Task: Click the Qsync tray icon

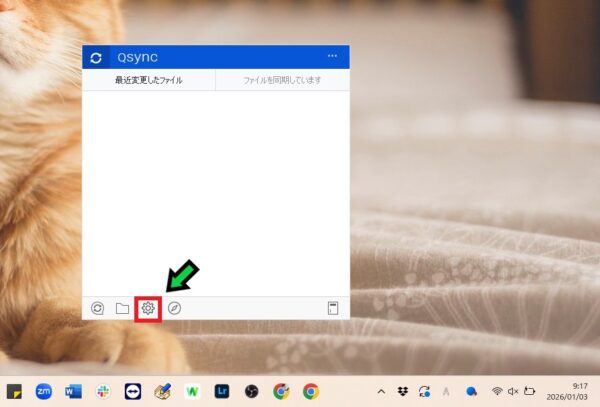Action: 424,391
